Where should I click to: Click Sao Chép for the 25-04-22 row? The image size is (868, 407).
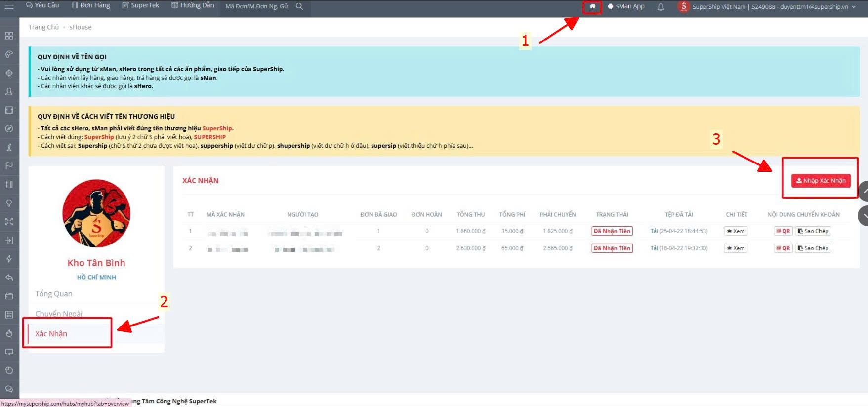[813, 231]
